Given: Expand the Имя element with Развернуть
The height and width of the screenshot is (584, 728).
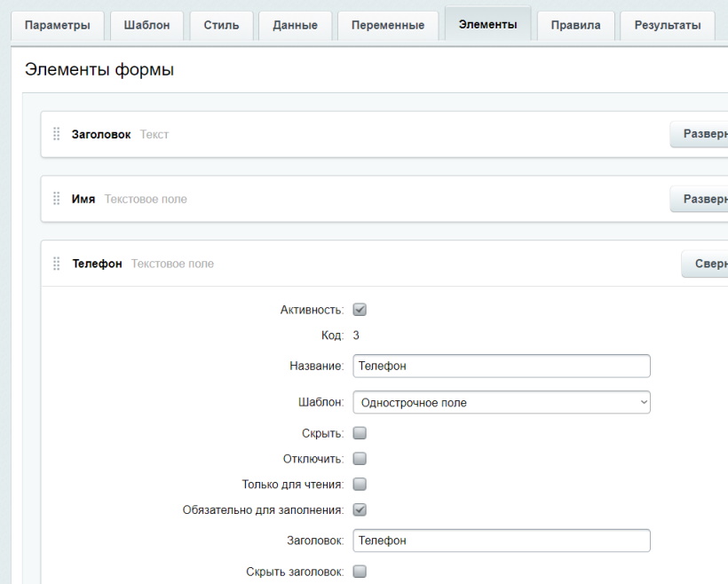Looking at the screenshot, I should (x=701, y=199).
